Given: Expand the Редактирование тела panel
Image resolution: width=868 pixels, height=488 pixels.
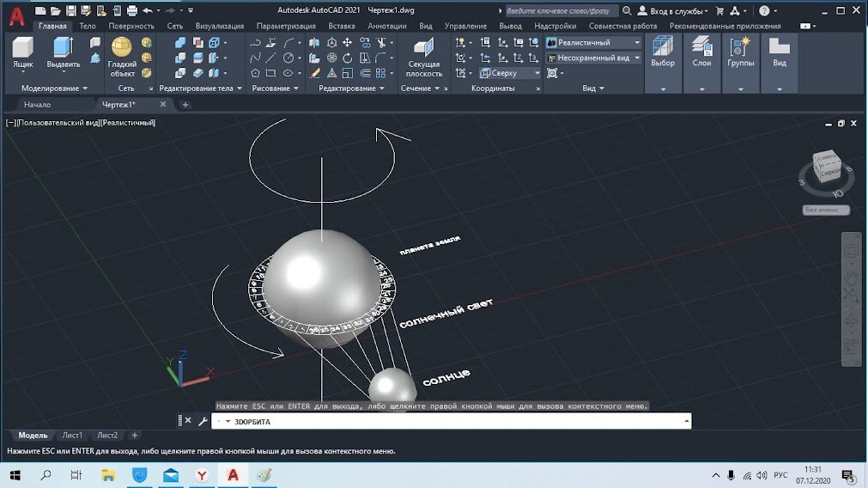Looking at the screenshot, I should (200, 88).
